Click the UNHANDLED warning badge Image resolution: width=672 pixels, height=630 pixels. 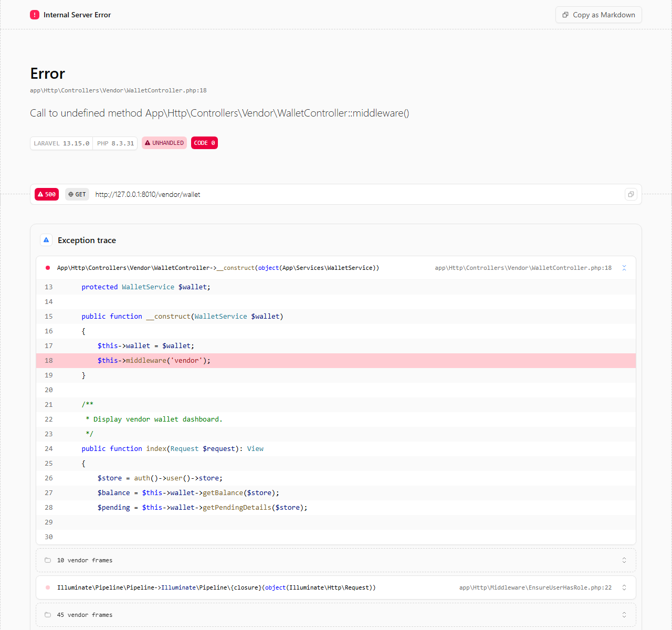click(x=164, y=143)
